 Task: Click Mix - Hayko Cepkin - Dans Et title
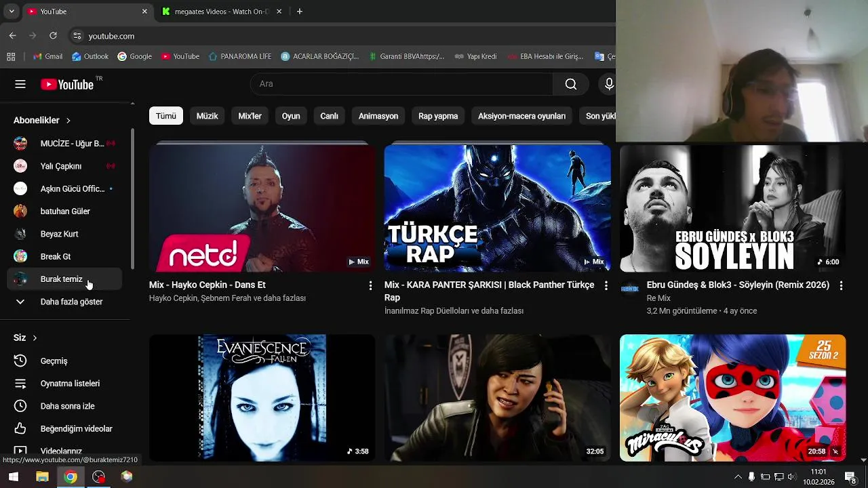pos(207,285)
